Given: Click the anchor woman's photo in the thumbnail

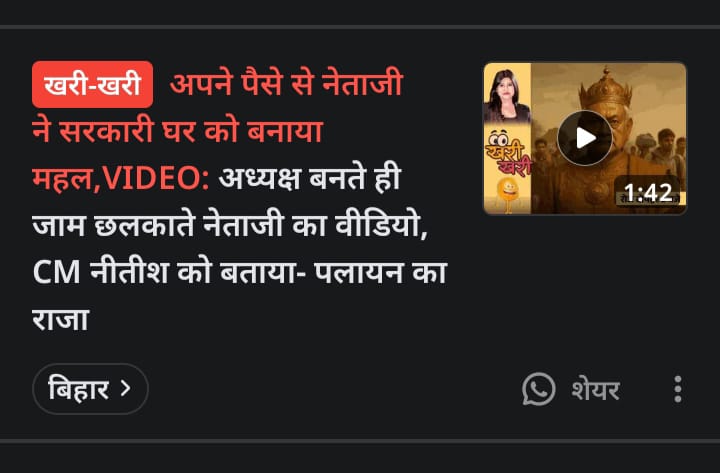Looking at the screenshot, I should coord(507,96).
